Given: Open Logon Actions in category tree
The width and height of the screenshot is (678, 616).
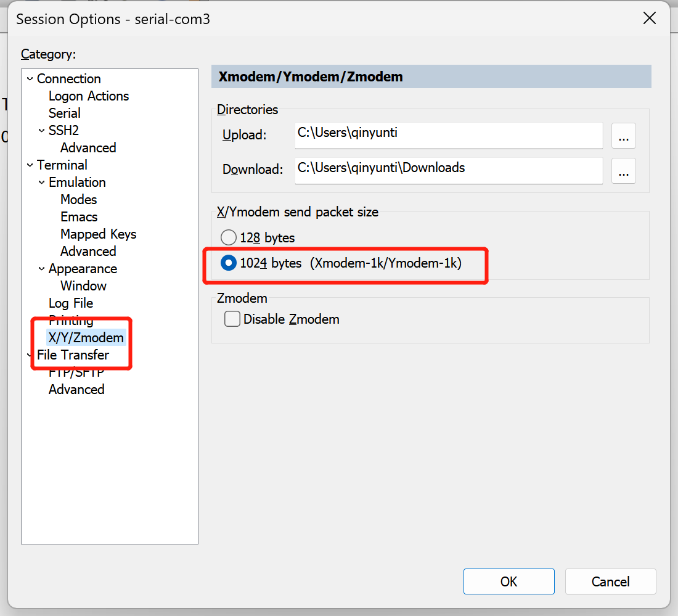Looking at the screenshot, I should pos(89,96).
